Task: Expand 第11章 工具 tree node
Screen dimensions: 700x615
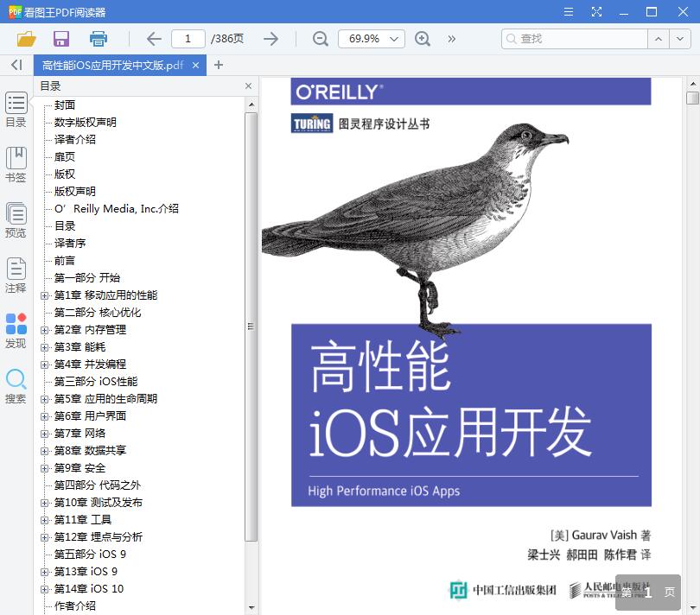Action: [x=44, y=520]
